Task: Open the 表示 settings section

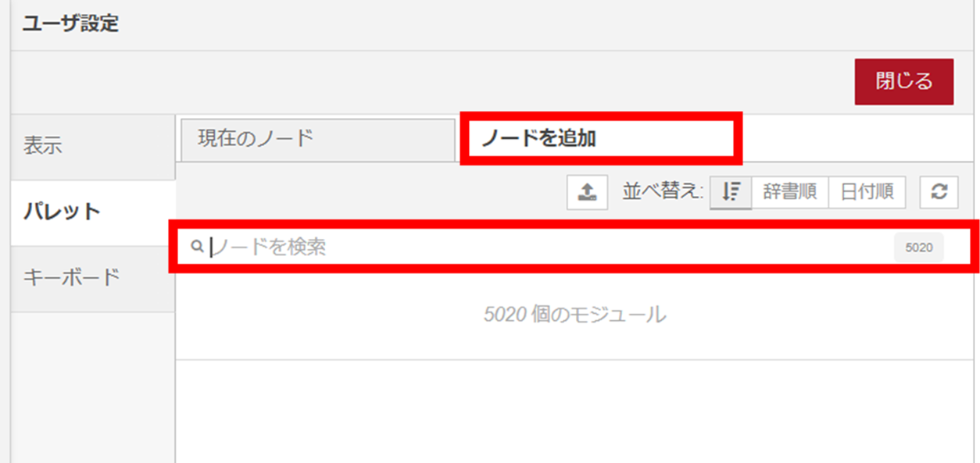Action: [93, 146]
